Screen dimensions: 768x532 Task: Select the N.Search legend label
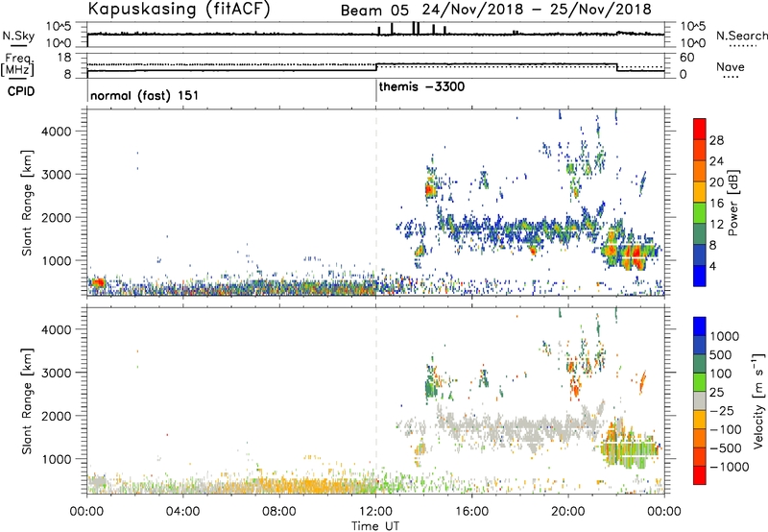click(741, 36)
